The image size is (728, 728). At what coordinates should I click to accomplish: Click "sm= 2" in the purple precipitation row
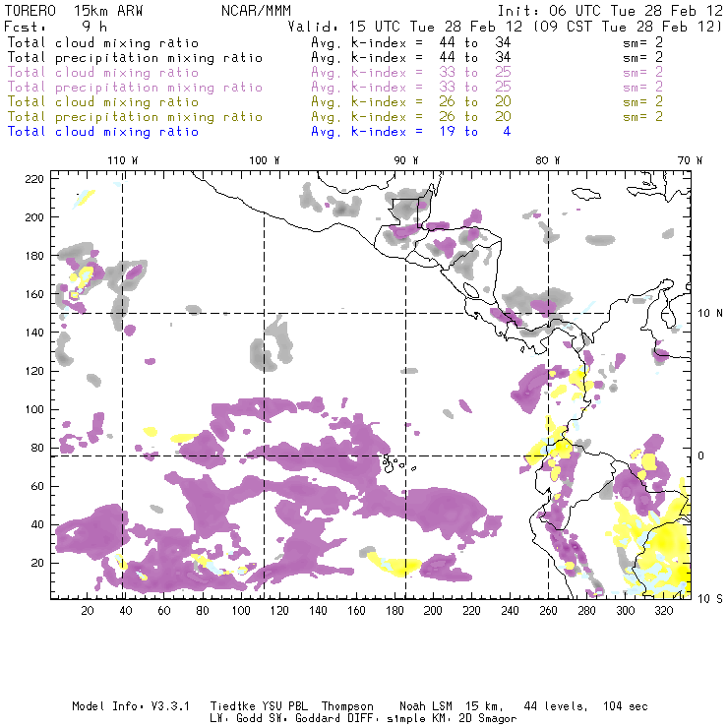643,88
